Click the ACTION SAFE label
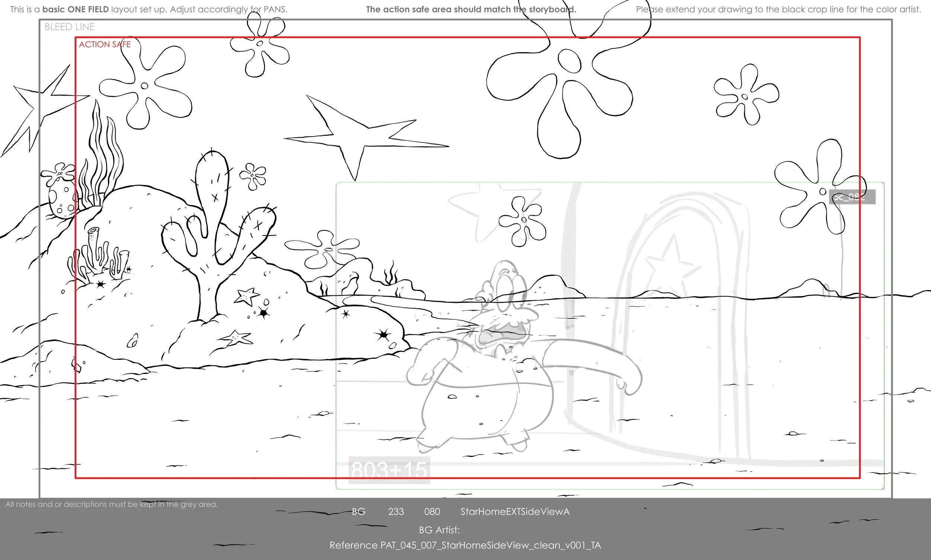The width and height of the screenshot is (931, 560). tap(105, 45)
